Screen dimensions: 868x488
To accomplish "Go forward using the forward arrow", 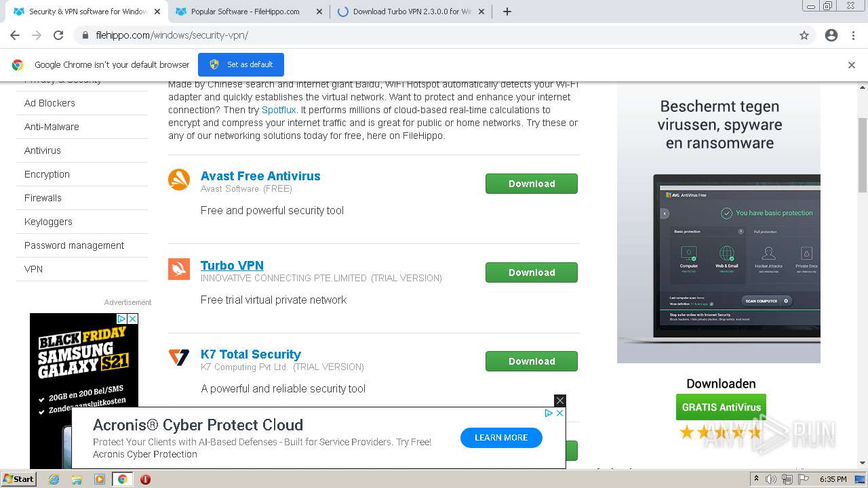I will point(37,35).
